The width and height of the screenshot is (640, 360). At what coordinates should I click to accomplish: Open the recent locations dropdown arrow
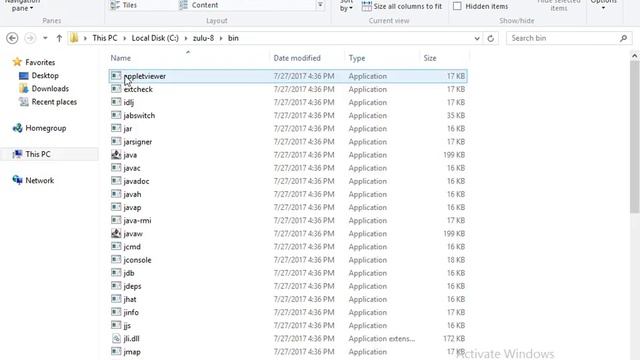[45, 38]
